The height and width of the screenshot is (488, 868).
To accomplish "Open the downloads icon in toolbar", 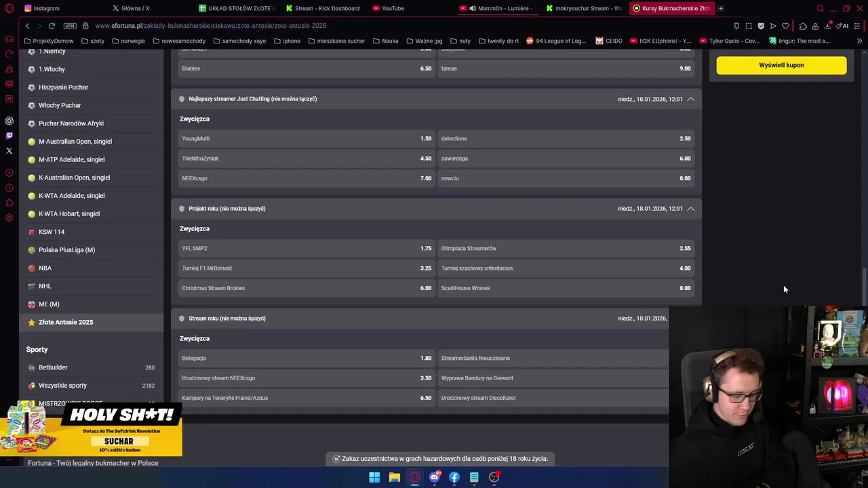I will click(x=828, y=26).
